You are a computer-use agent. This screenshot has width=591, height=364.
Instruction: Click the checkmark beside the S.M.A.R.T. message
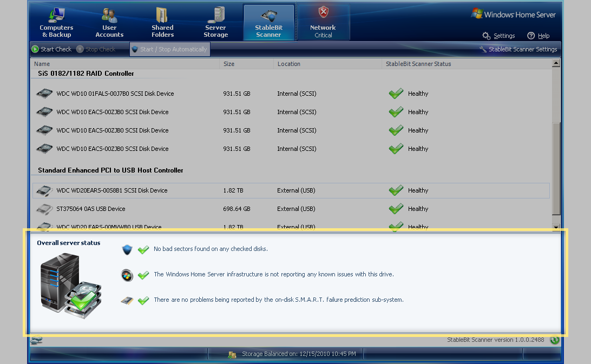coord(143,300)
